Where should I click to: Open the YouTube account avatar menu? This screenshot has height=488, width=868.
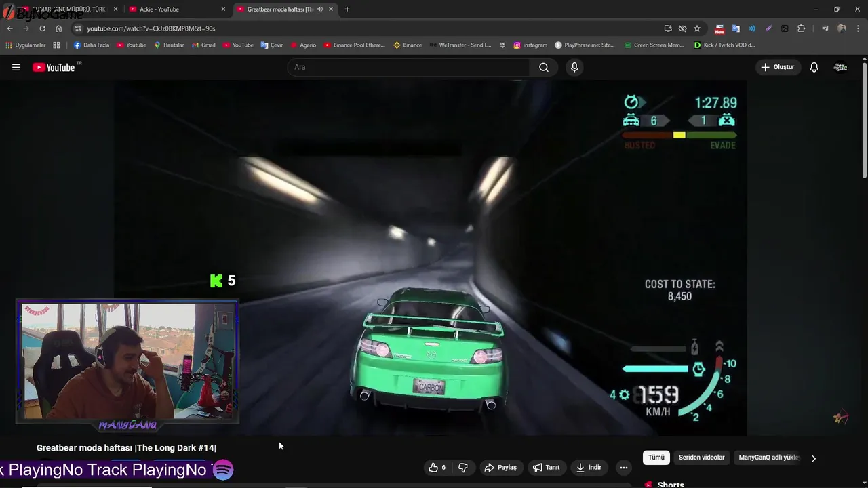840,67
